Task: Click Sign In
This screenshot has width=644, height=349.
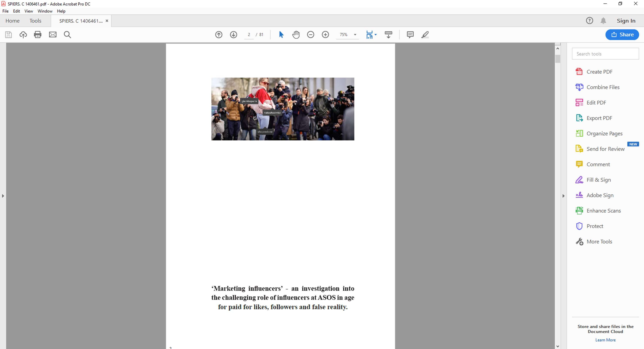Action: pos(626,21)
